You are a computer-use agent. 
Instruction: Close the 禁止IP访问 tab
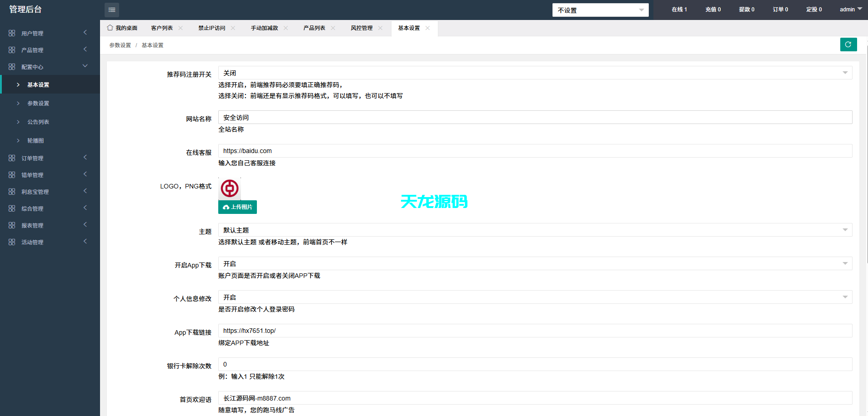(x=233, y=28)
